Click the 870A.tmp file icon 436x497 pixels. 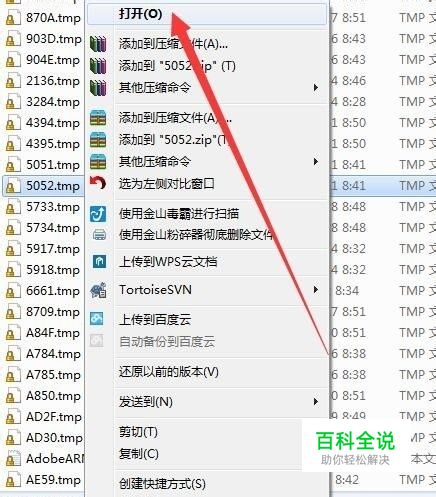[11, 18]
